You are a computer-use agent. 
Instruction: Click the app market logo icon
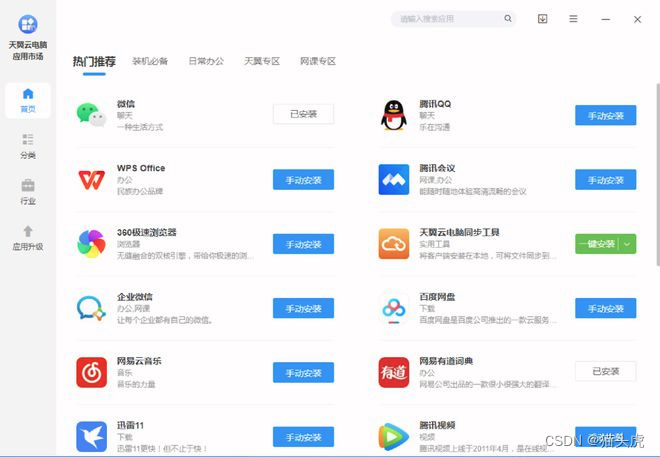tap(28, 24)
